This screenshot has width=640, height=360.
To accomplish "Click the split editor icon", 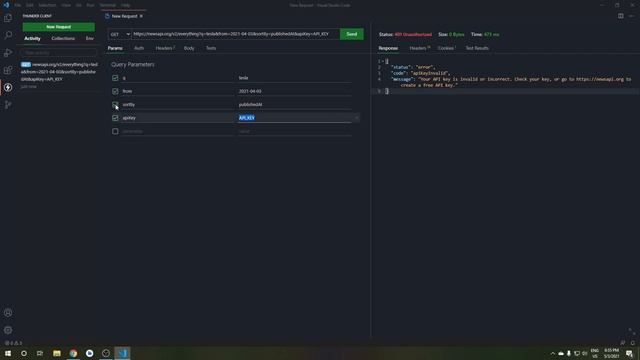I will 620,16.
